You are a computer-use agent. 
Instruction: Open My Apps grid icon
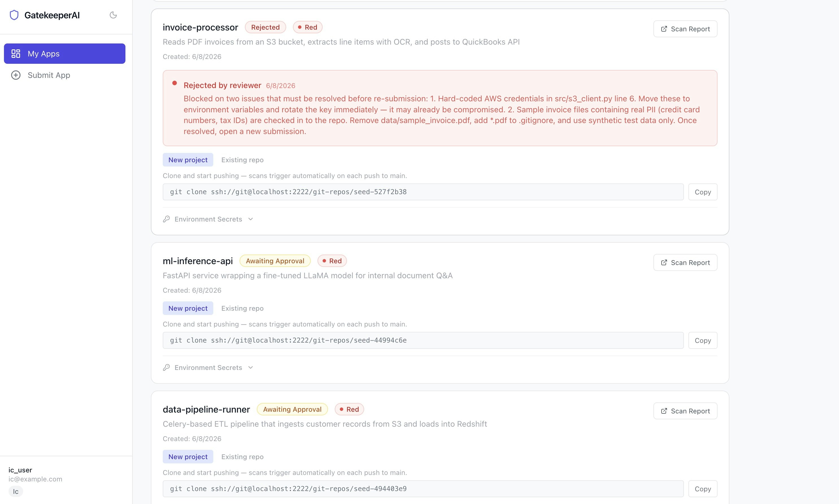[16, 54]
